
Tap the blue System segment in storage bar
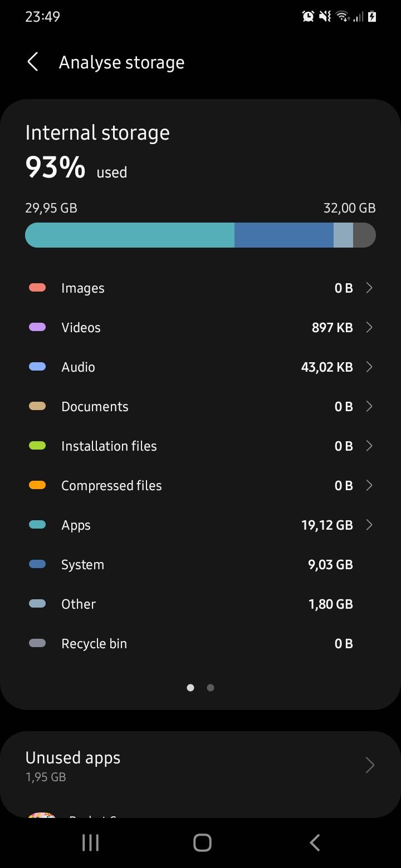[x=283, y=235]
